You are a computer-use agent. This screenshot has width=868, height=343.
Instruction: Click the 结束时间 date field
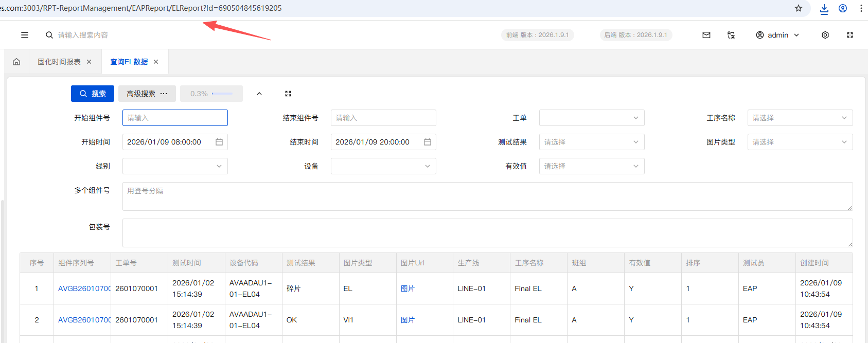[x=383, y=142]
